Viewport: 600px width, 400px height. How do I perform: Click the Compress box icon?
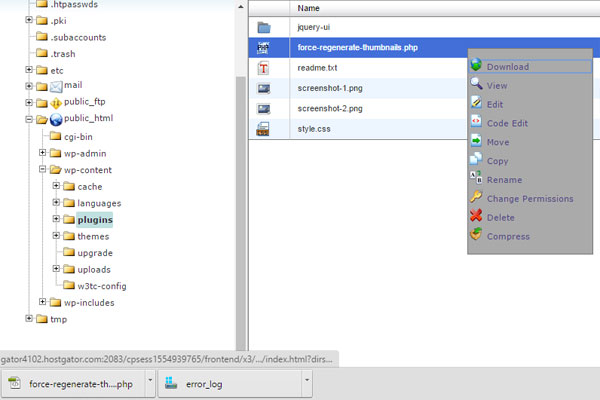pyautogui.click(x=476, y=234)
